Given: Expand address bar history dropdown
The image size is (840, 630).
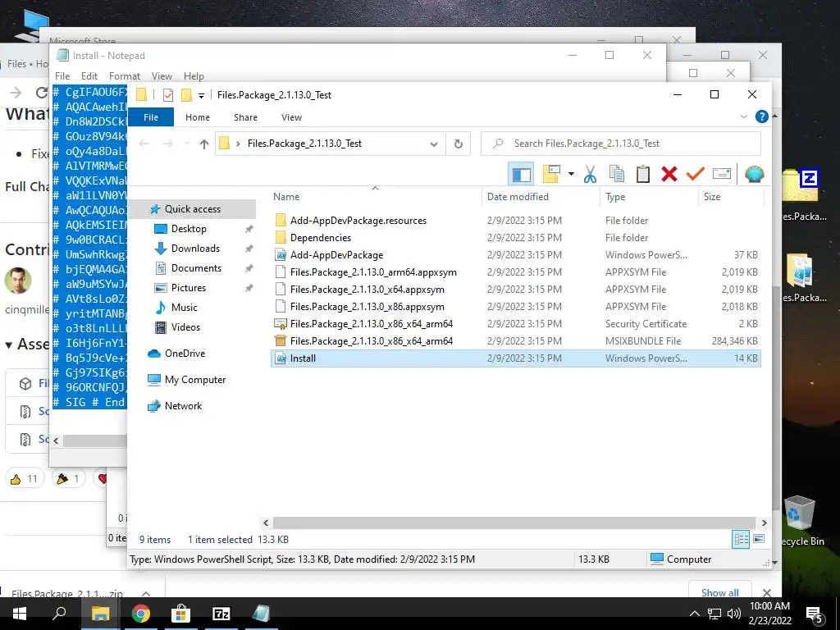Looking at the screenshot, I should (x=434, y=144).
